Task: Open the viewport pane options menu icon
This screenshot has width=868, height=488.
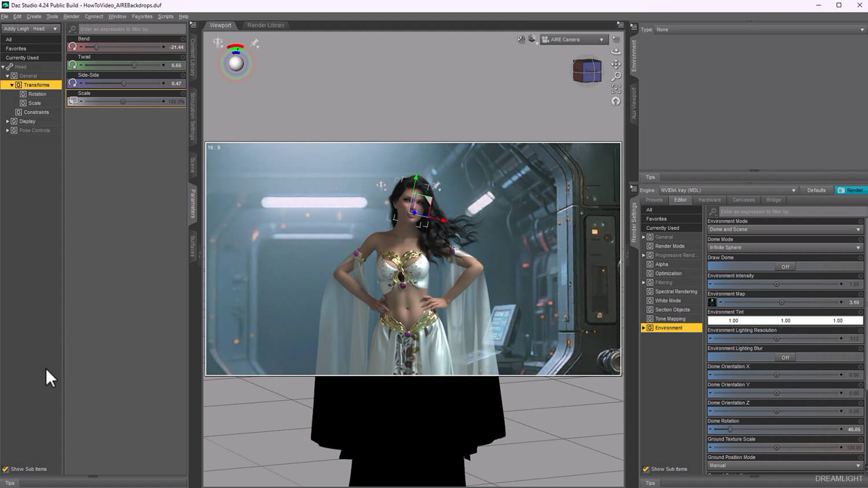Action: 620,25
